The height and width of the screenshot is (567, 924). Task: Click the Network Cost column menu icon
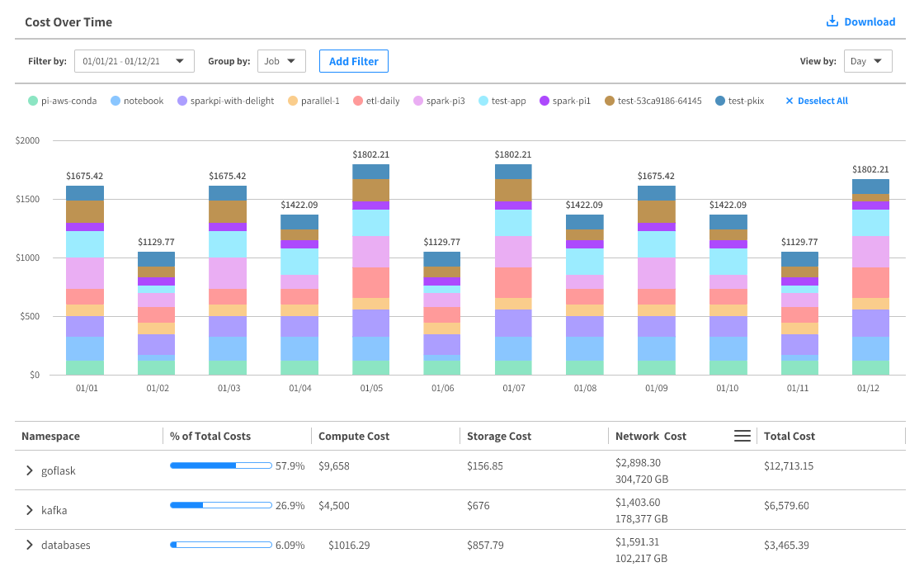(x=742, y=435)
